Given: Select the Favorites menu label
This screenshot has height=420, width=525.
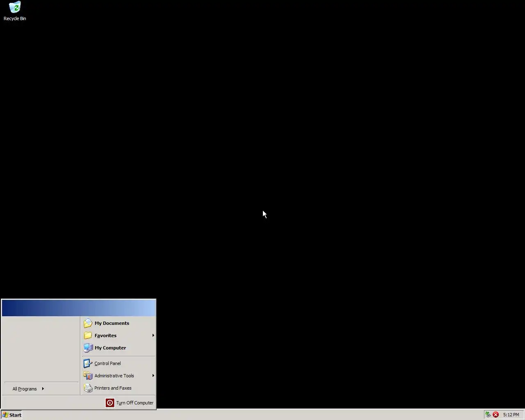Looking at the screenshot, I should (105, 336).
